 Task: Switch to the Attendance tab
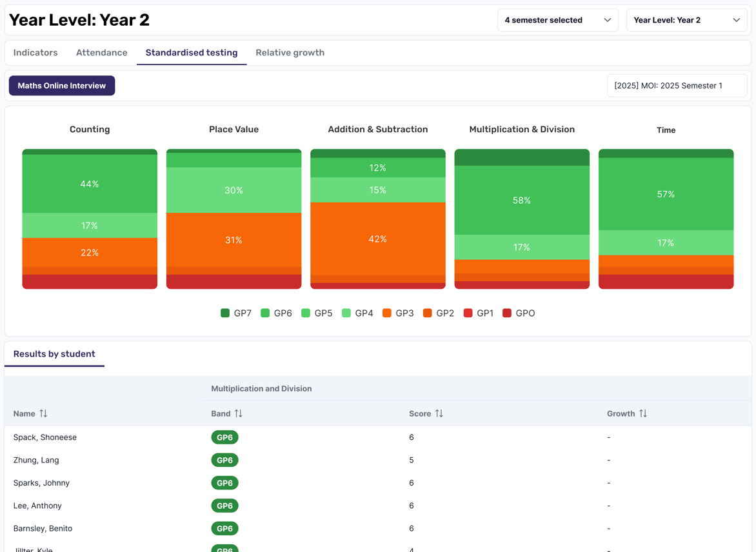101,52
